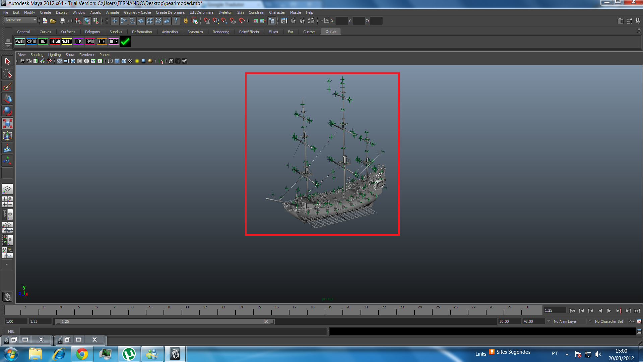Go to end of playback range
Image resolution: width=644 pixels, height=362 pixels.
click(637, 311)
